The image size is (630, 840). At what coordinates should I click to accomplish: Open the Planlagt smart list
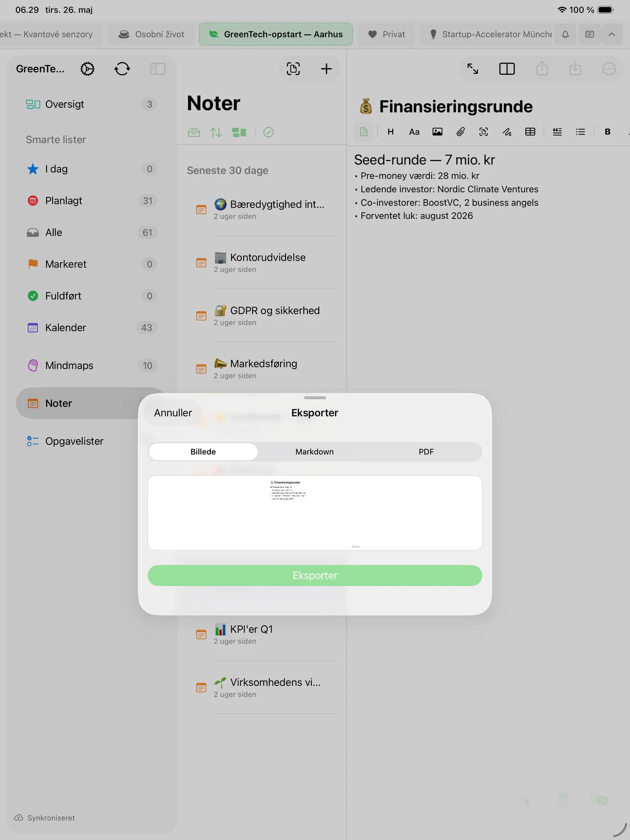(x=91, y=201)
